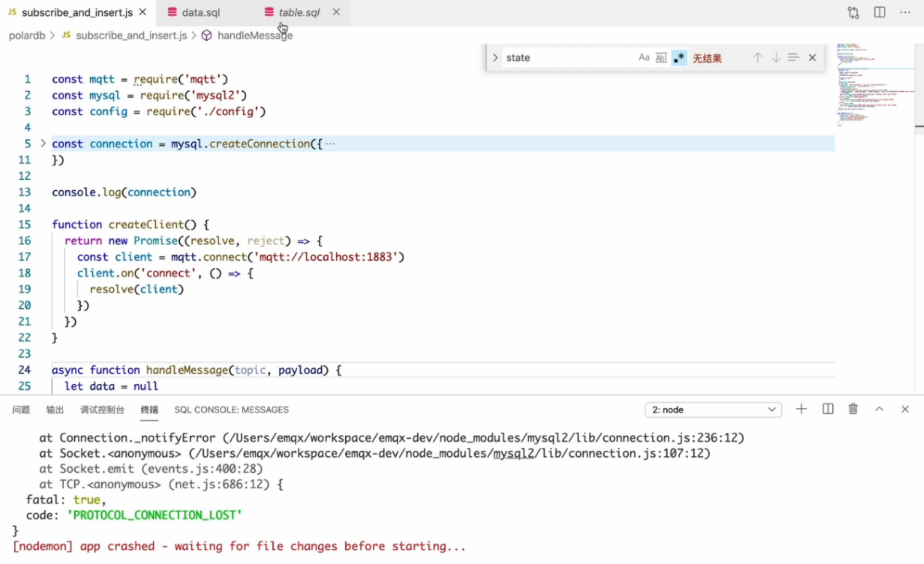The width and height of the screenshot is (924, 564).
Task: Close the subscribe_and_insert.js tab
Action: click(143, 12)
